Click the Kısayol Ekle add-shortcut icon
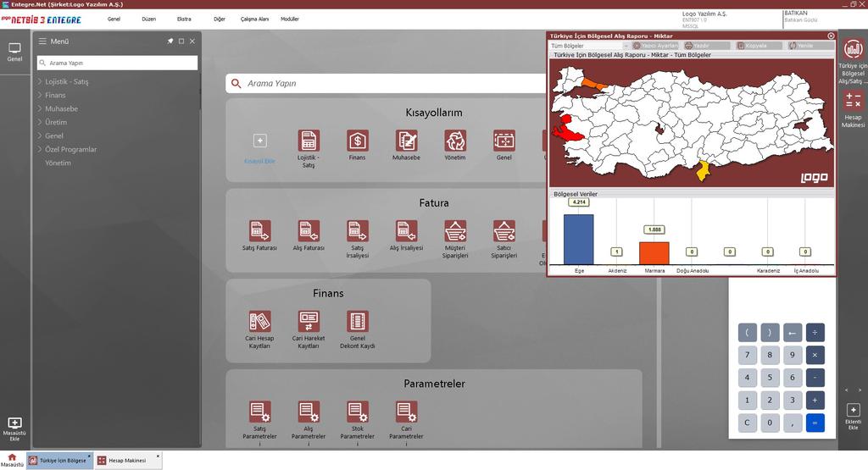The height and width of the screenshot is (470, 868). click(x=259, y=141)
